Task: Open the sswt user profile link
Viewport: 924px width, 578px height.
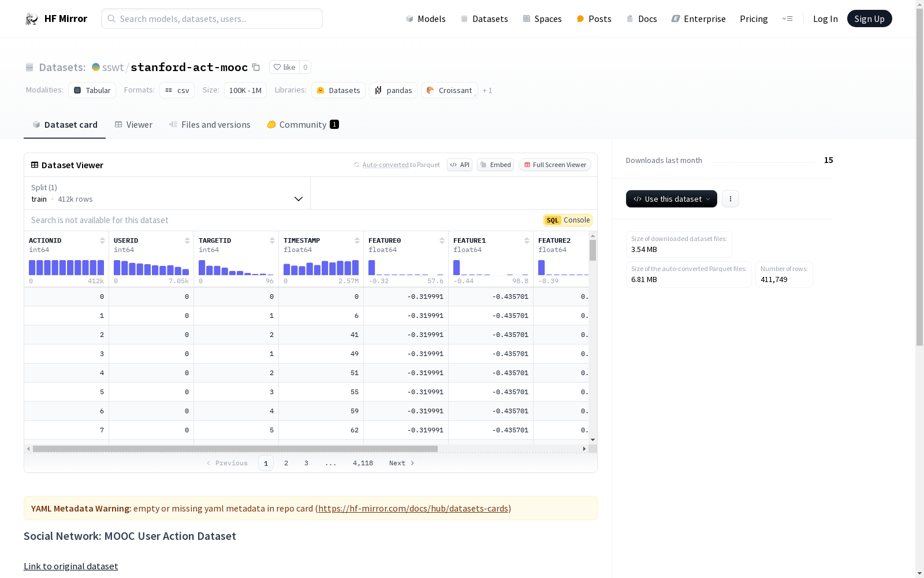Action: [113, 68]
